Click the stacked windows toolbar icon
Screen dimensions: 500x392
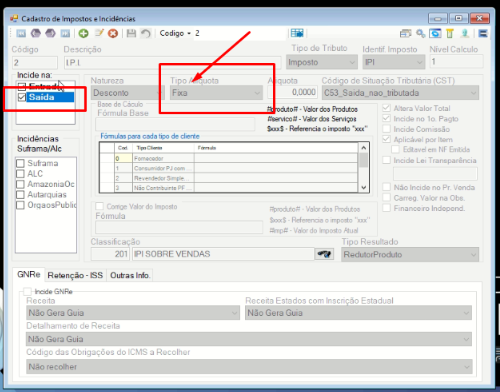pos(405,33)
